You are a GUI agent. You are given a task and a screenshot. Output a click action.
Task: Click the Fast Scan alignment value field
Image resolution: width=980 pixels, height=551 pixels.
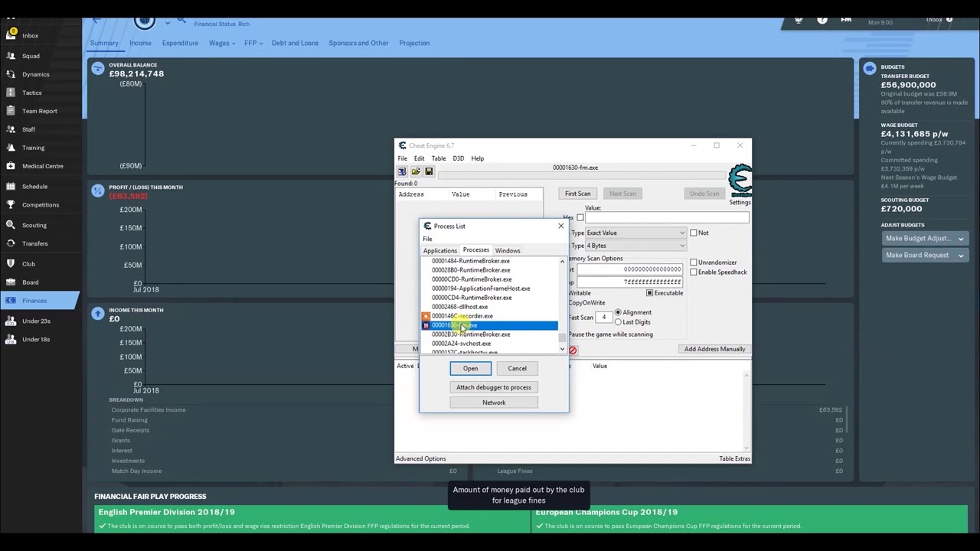pos(604,317)
